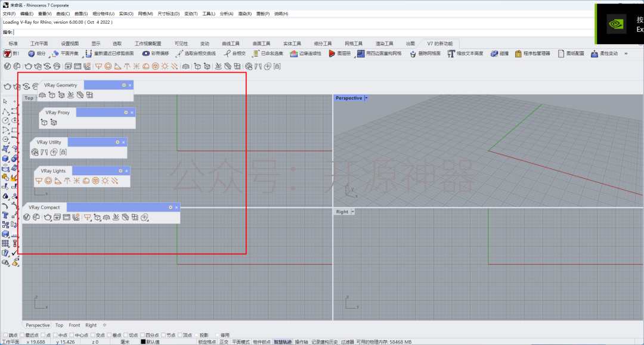Open gear options of VRay Geometry panel
This screenshot has width=644, height=345.
(123, 85)
